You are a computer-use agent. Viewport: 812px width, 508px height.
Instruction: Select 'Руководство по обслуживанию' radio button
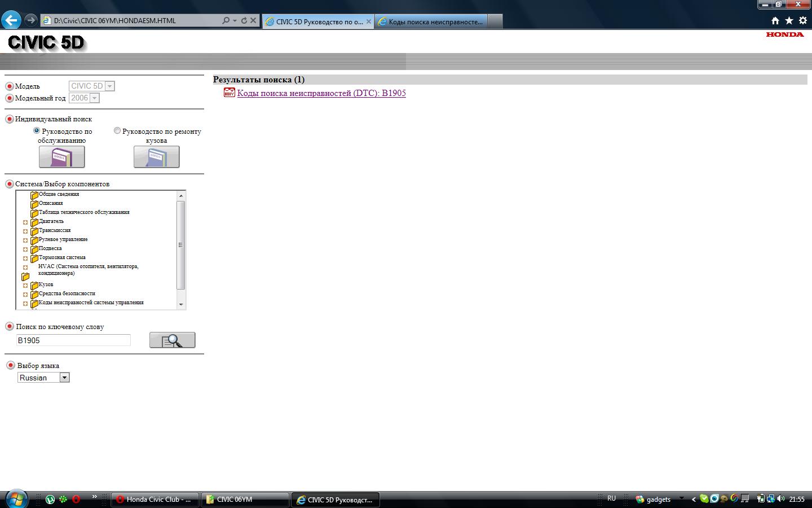(x=37, y=130)
